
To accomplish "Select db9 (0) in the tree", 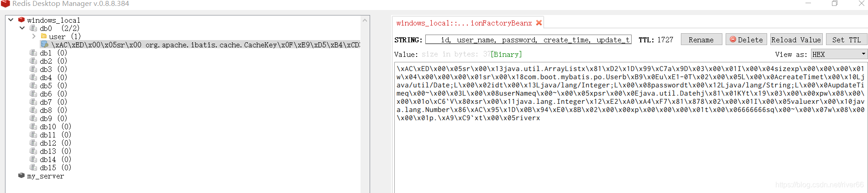I will [x=53, y=119].
